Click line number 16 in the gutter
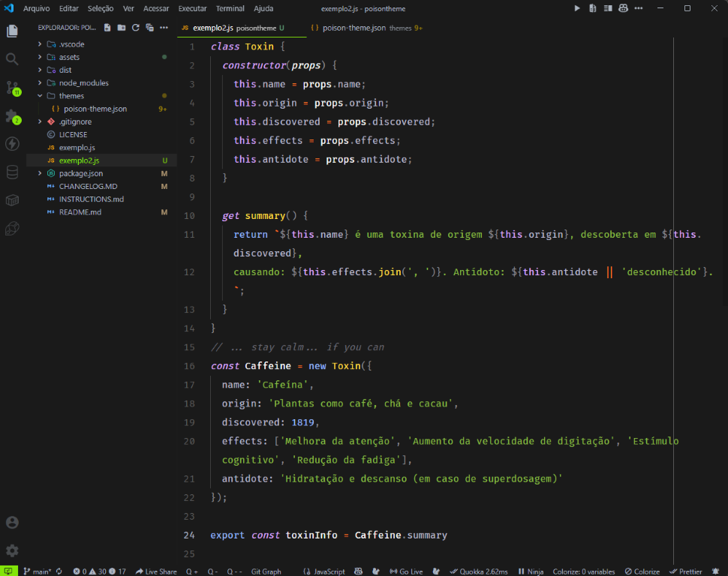The width and height of the screenshot is (728, 576). [x=189, y=366]
